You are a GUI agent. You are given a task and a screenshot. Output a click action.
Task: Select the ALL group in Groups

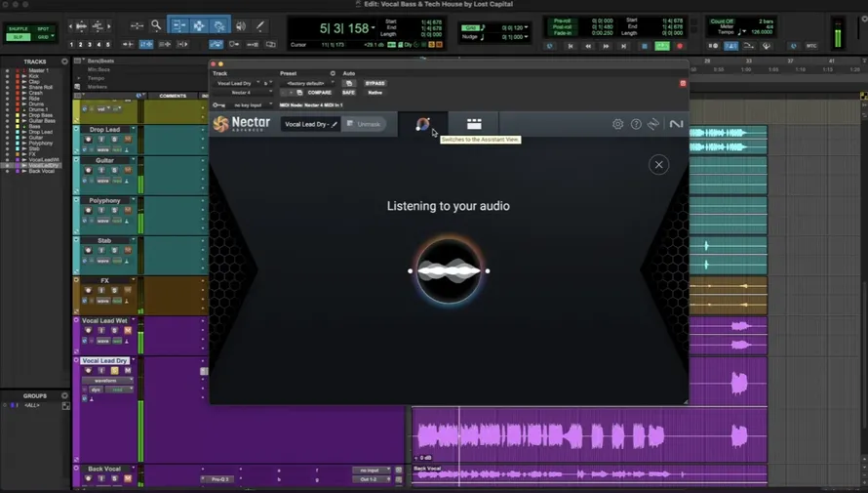(x=32, y=405)
